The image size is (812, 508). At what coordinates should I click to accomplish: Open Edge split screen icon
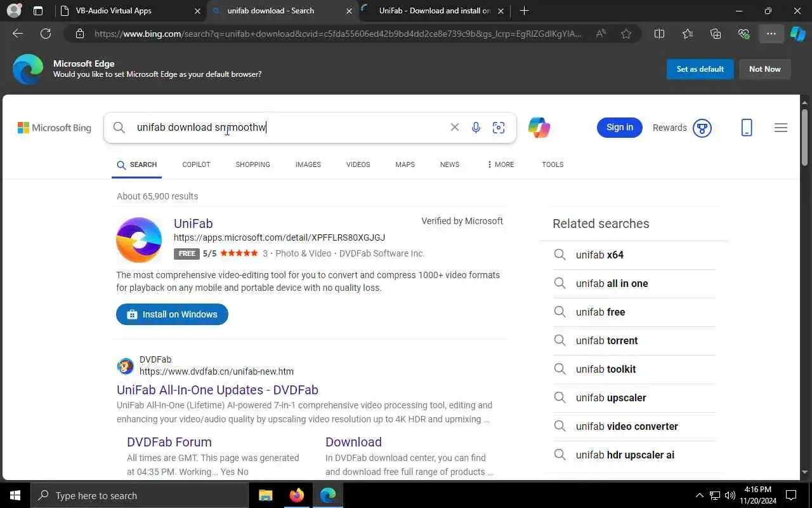point(660,34)
